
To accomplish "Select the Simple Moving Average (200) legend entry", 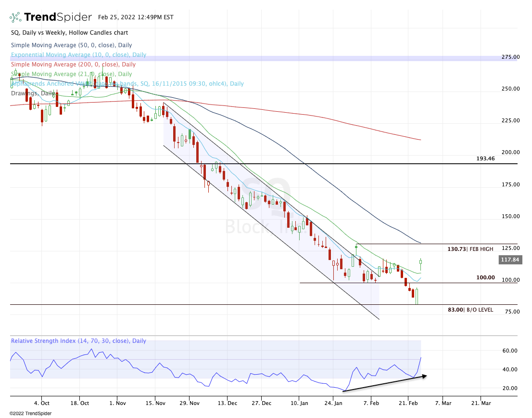I will pyautogui.click(x=73, y=64).
